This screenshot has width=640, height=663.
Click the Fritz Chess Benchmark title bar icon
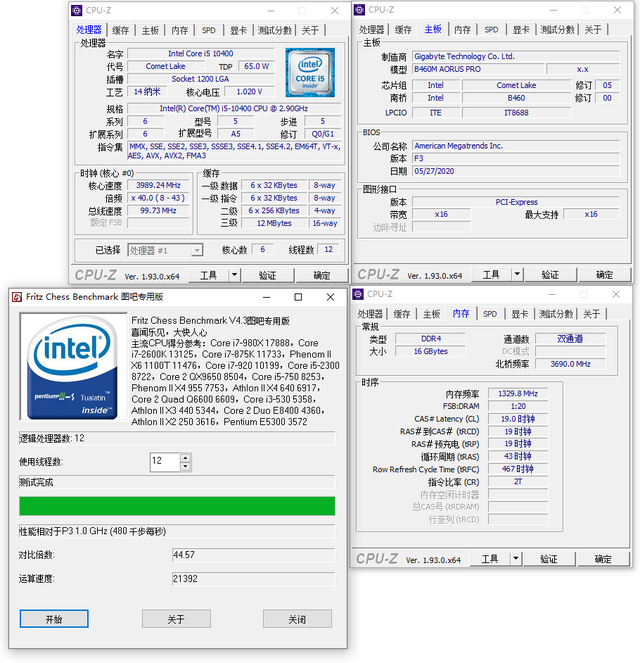pos(17,297)
